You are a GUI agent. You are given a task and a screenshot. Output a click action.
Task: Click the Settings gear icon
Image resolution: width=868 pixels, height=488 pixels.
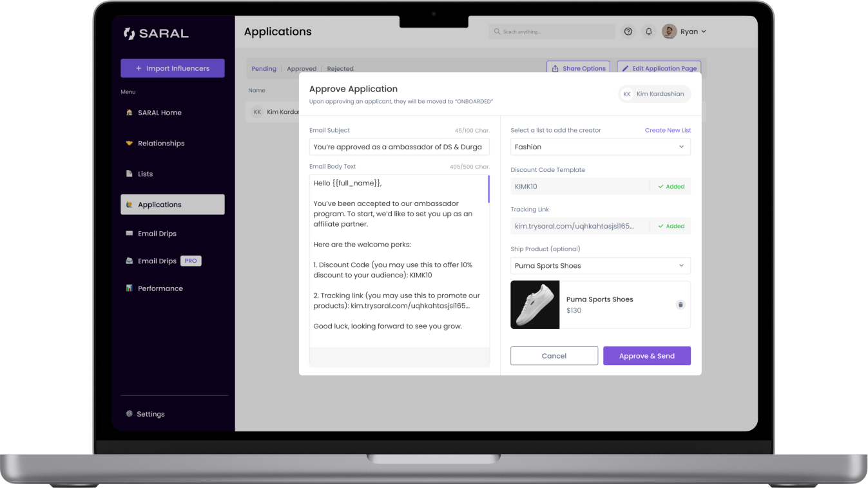(130, 414)
